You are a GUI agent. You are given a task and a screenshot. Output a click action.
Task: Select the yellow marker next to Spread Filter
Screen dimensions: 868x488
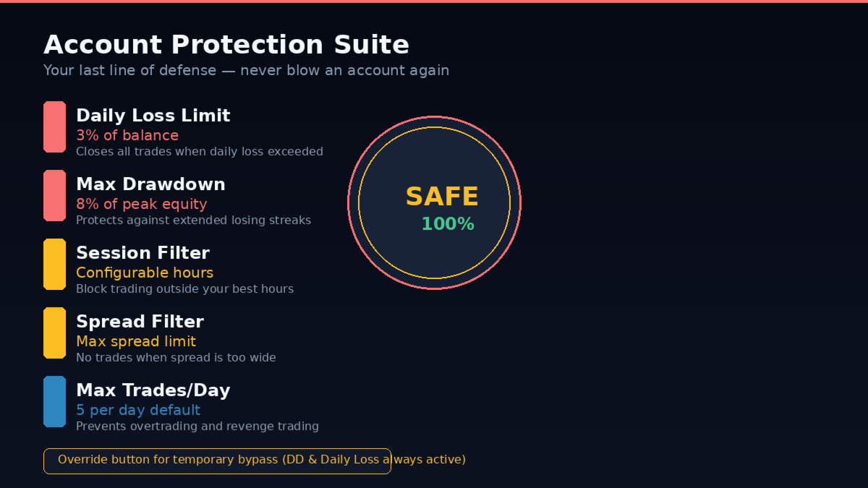54,333
